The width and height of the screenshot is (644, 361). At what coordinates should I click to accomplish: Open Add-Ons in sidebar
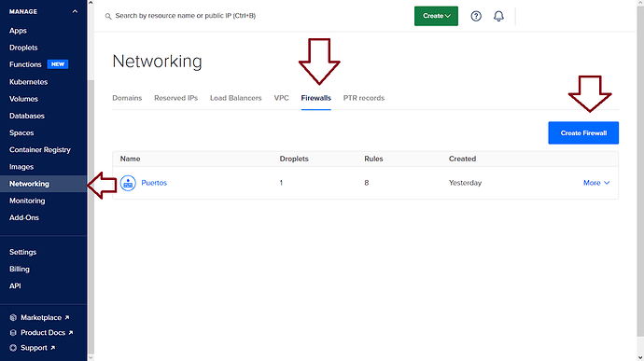tap(24, 217)
